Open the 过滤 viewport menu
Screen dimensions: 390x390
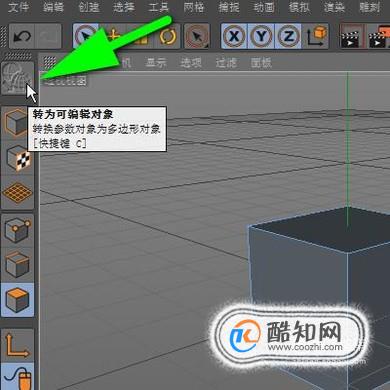tap(226, 62)
